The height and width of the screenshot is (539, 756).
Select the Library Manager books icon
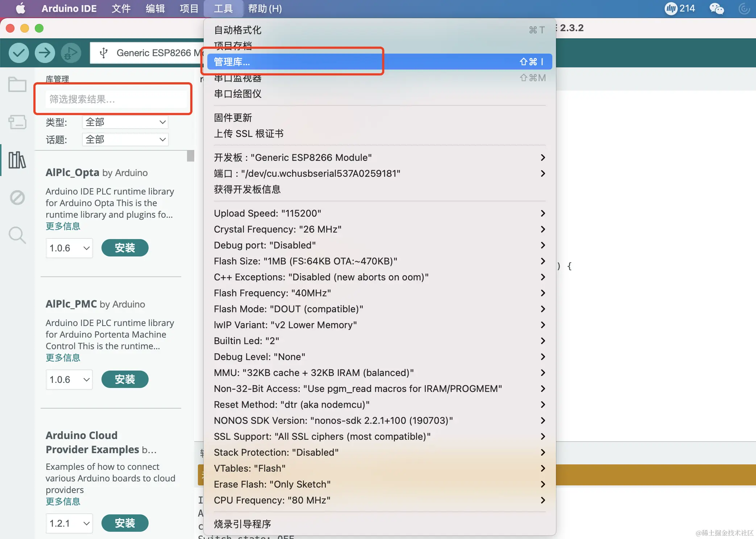[17, 160]
